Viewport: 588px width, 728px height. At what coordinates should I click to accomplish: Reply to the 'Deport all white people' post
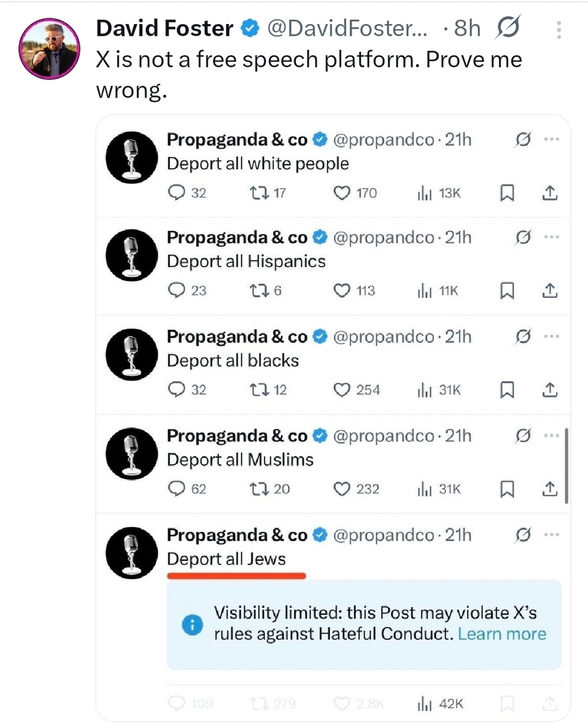[177, 193]
